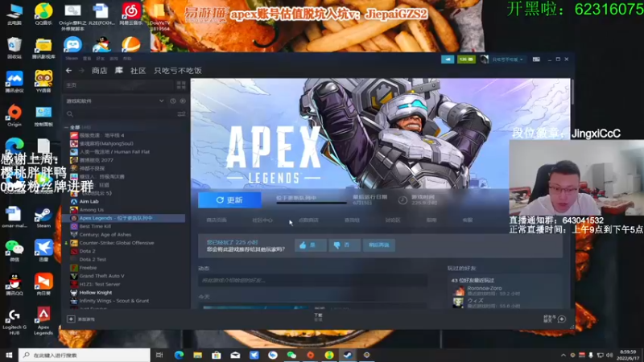Image resolution: width=644 pixels, height=362 pixels.
Task: Open the 社区中心 game sub-tab
Action: click(x=262, y=220)
